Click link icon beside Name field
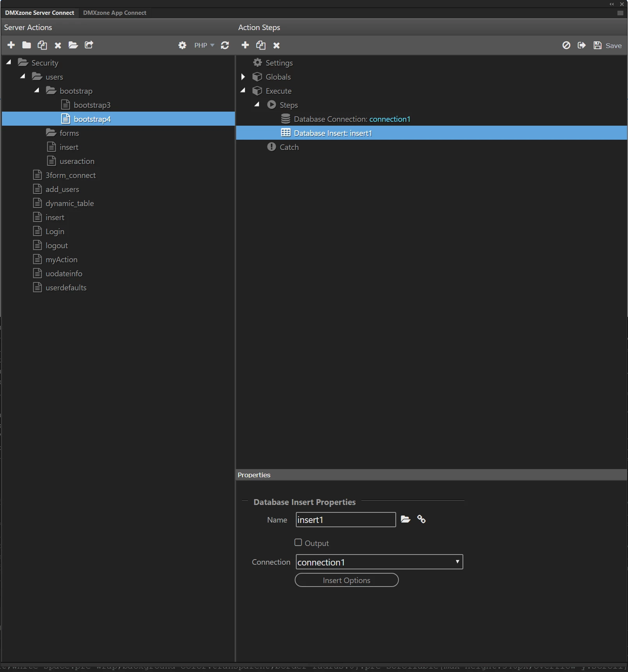The width and height of the screenshot is (628, 672). coord(422,519)
